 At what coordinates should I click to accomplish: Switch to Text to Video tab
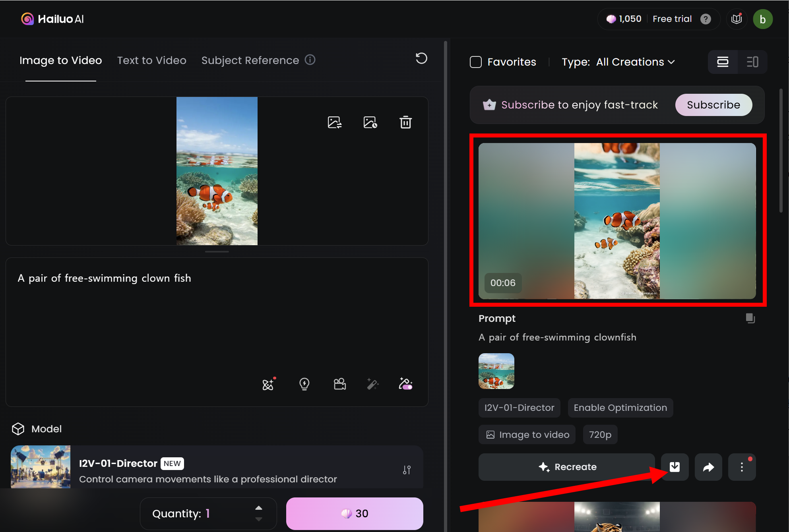[151, 60]
